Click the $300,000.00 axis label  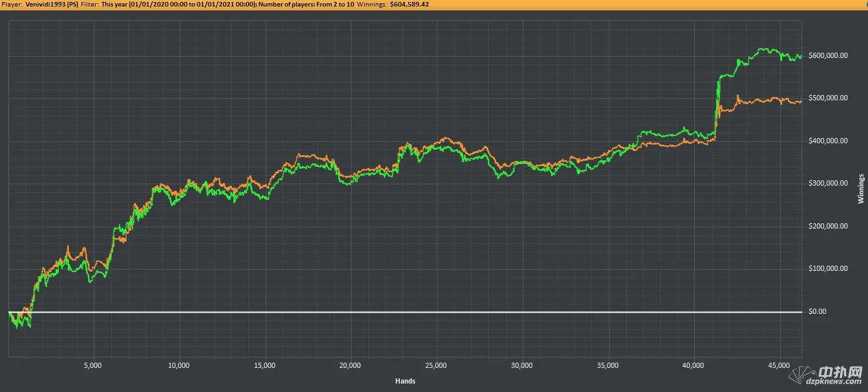(828, 184)
